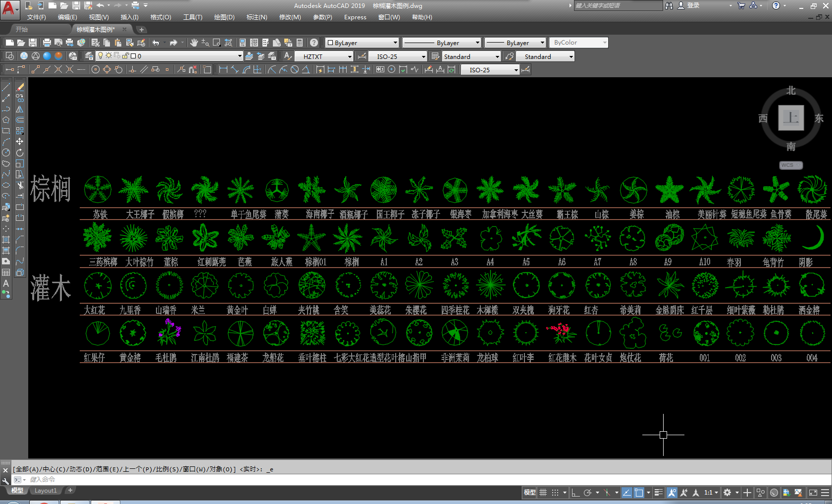Select the Trim scissors tool
This screenshot has width=832, height=504.
(x=20, y=185)
